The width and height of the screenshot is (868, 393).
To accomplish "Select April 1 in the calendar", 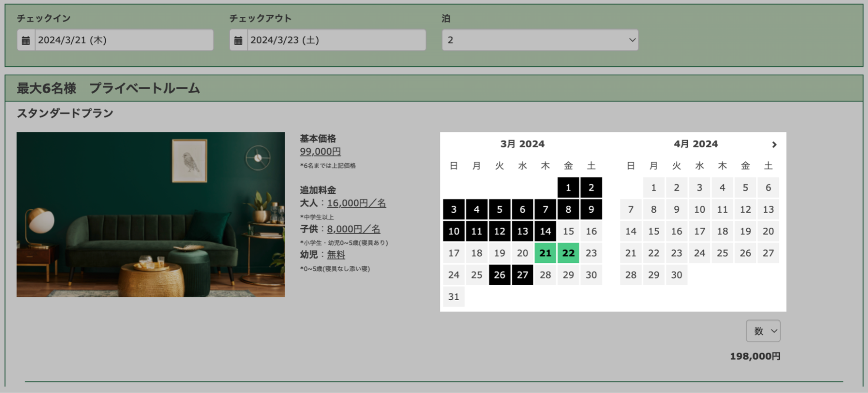I will click(653, 188).
